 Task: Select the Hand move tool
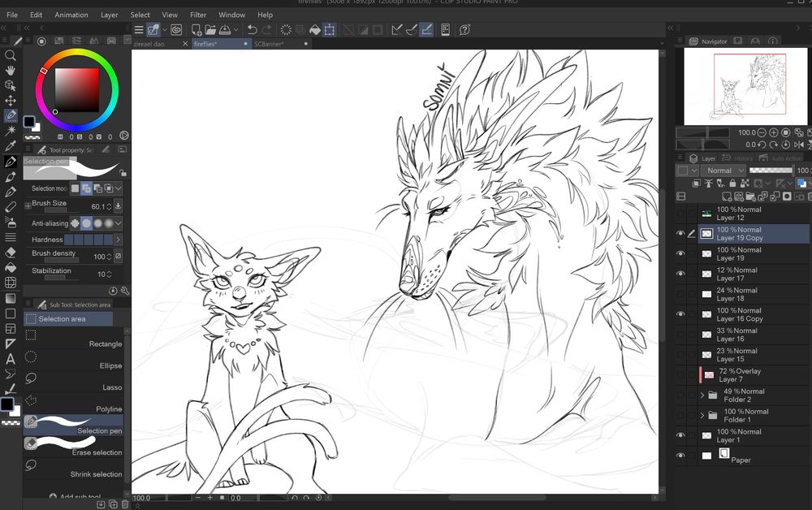click(x=10, y=71)
